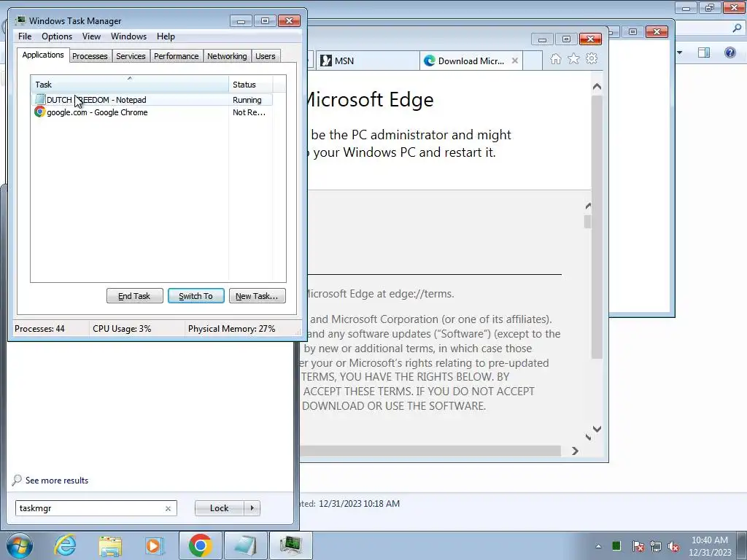Open Internet Explorer from the taskbar
The image size is (747, 560).
[x=65, y=545]
